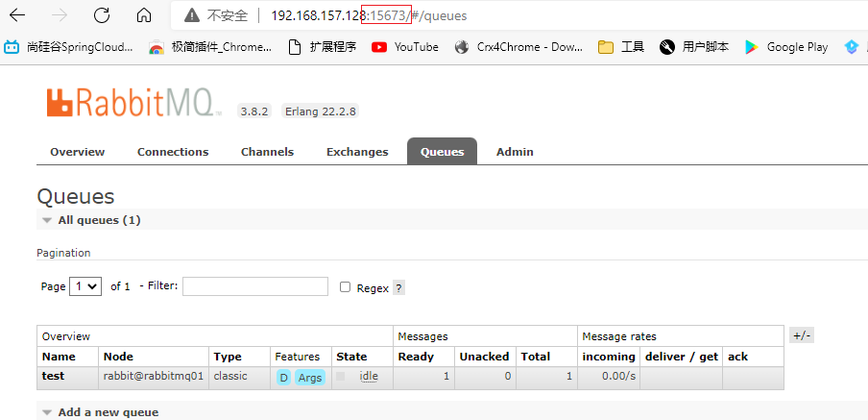Go to browser home icon
The width and height of the screenshot is (868, 420).
click(144, 15)
